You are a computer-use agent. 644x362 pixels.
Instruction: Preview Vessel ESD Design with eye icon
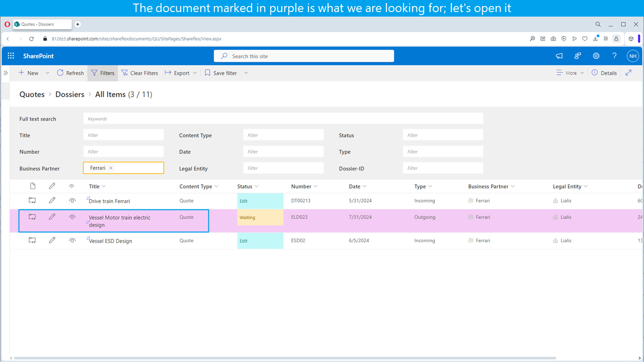pos(72,240)
